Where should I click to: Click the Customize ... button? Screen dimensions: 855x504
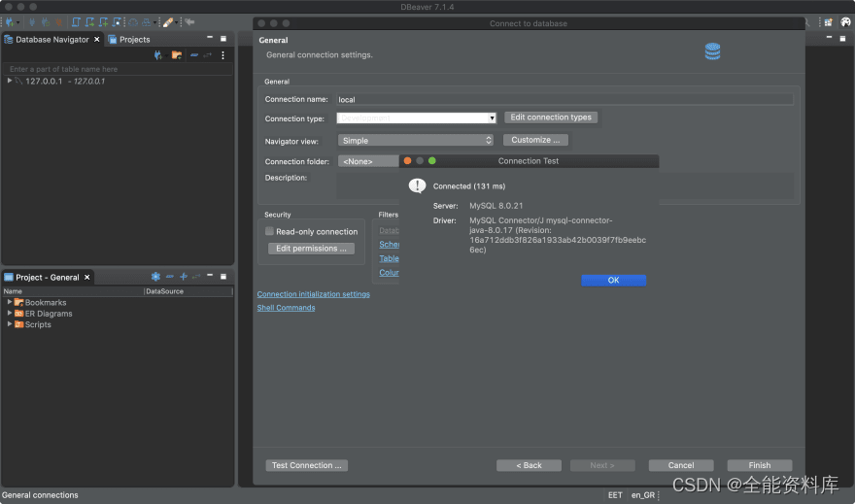click(x=535, y=140)
